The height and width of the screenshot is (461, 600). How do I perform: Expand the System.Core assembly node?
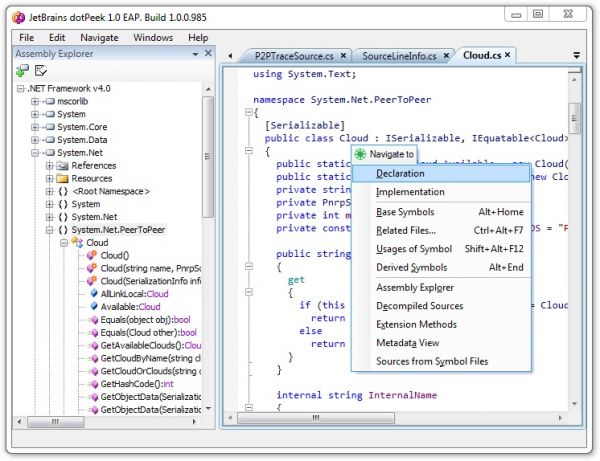(x=35, y=127)
